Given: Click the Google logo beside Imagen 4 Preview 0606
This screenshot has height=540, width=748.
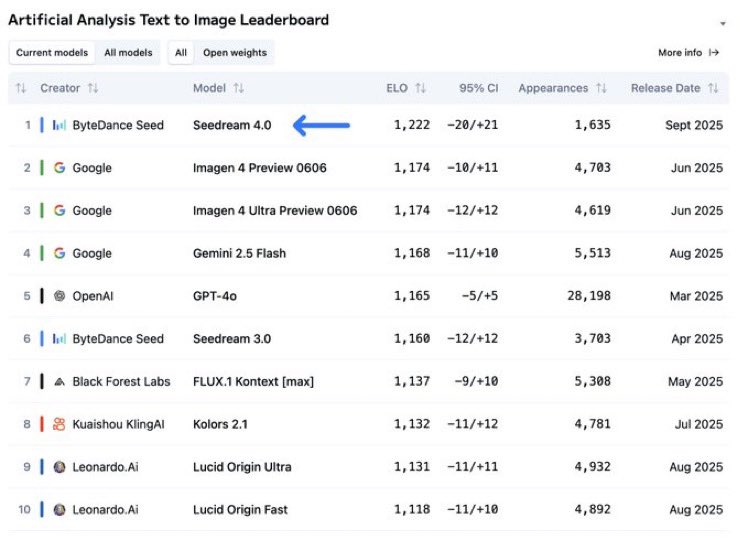Looking at the screenshot, I should tap(59, 168).
